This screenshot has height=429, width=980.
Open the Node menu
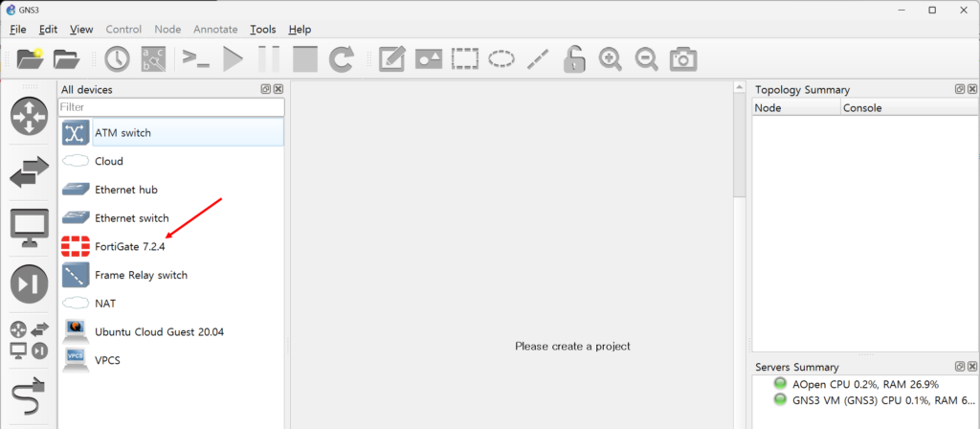167,30
